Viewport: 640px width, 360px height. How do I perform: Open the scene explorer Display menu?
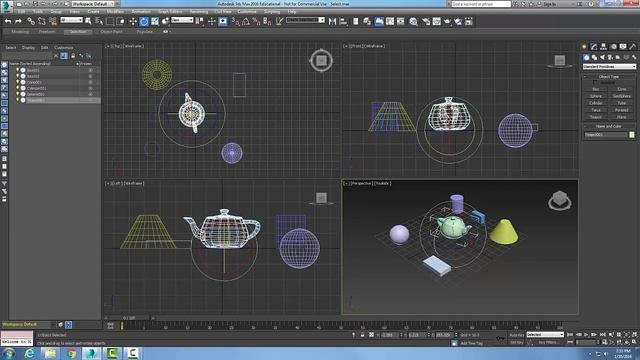(28, 48)
